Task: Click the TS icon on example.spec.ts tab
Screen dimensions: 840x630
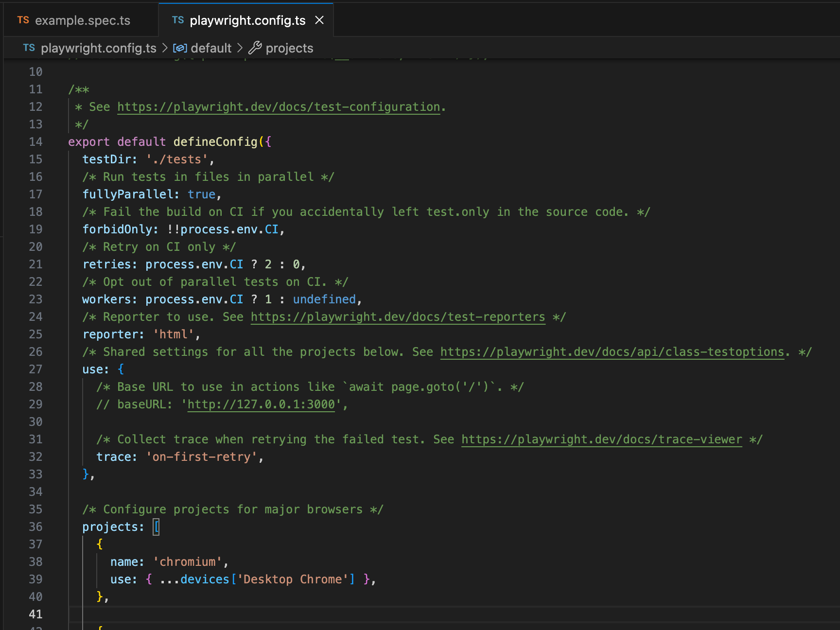Action: [23, 20]
